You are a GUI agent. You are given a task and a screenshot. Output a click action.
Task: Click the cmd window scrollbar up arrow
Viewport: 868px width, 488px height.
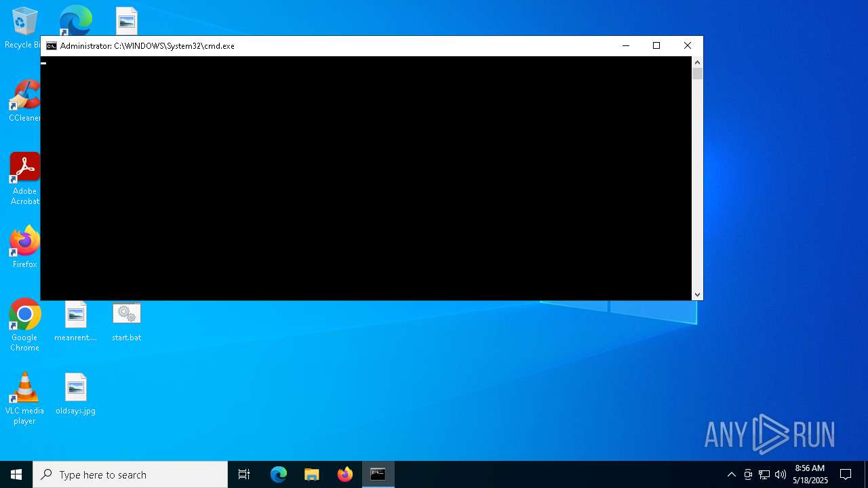pyautogui.click(x=697, y=62)
